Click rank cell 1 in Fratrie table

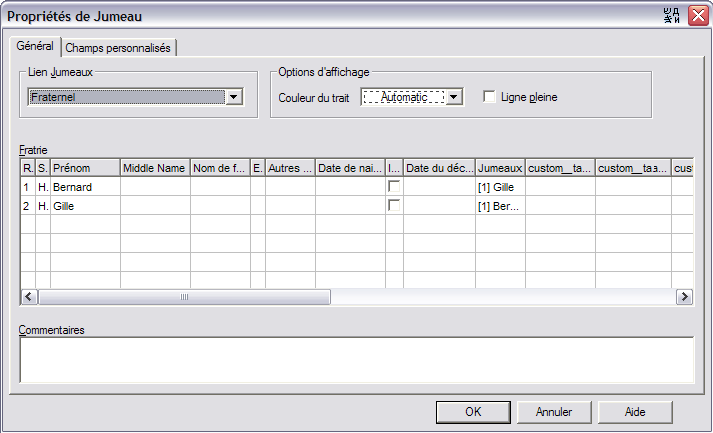28,186
